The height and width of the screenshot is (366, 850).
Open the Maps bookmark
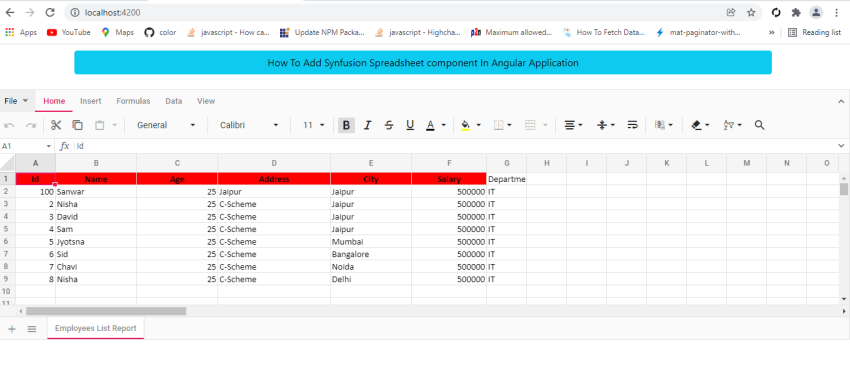118,33
